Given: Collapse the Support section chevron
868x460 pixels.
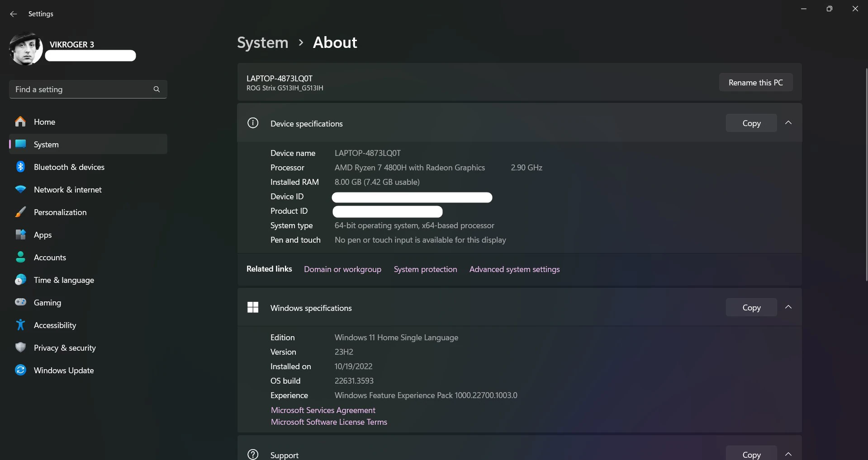Looking at the screenshot, I should point(788,454).
